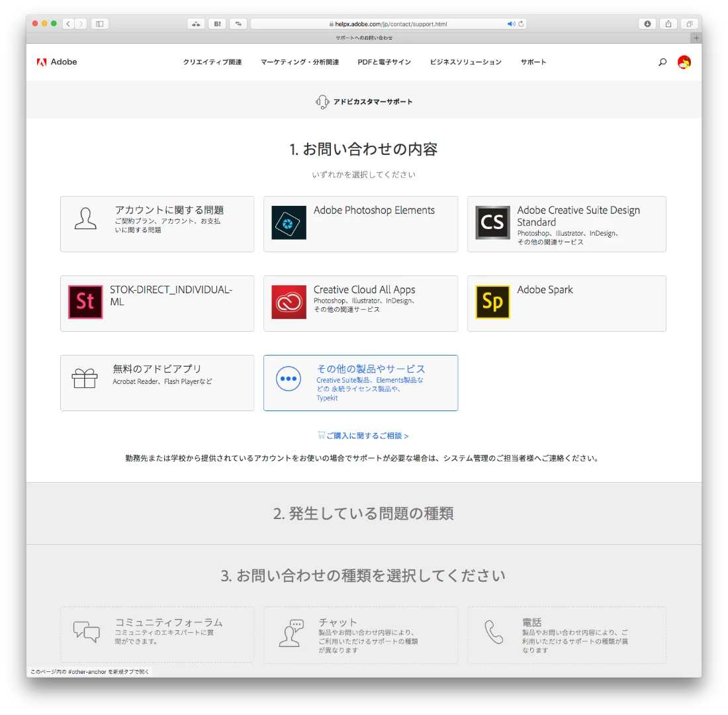Click the telephone handset icon
728x715 pixels.
(x=494, y=632)
